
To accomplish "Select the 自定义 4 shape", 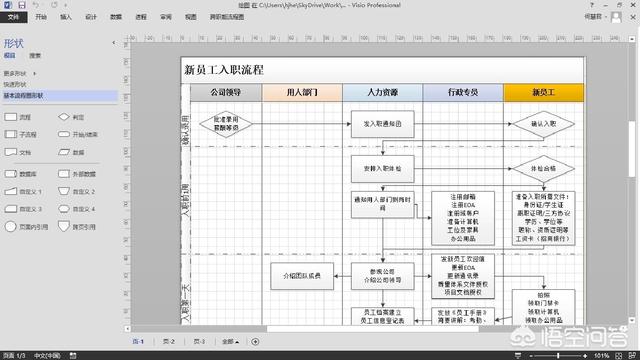I will pyautogui.click(x=76, y=209).
